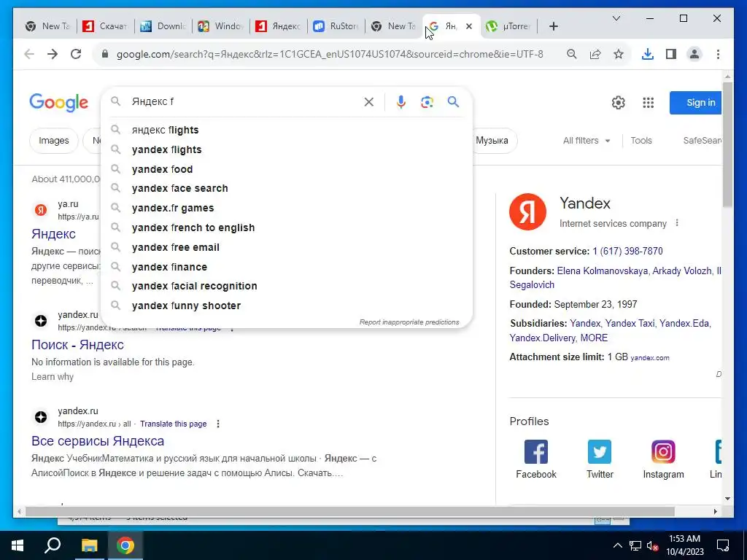Click the blue search magnifier button

point(454,101)
